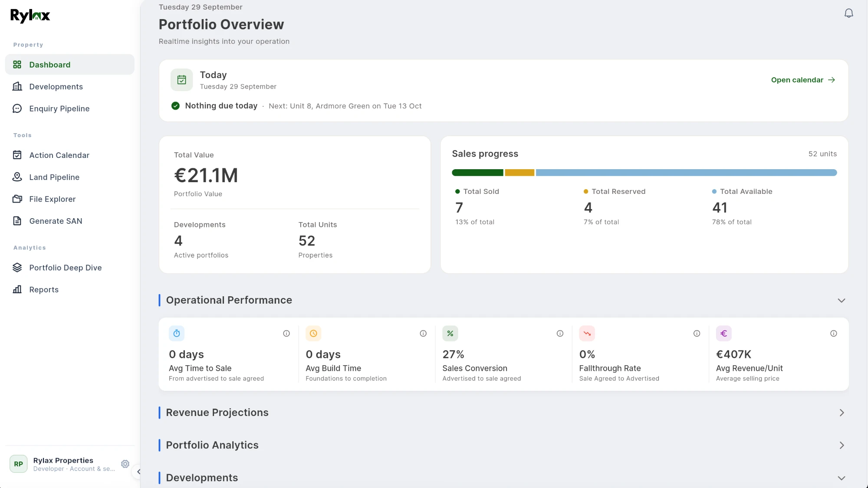Viewport: 868px width, 488px height.
Task: Click the Nothing due today text
Action: (221, 106)
